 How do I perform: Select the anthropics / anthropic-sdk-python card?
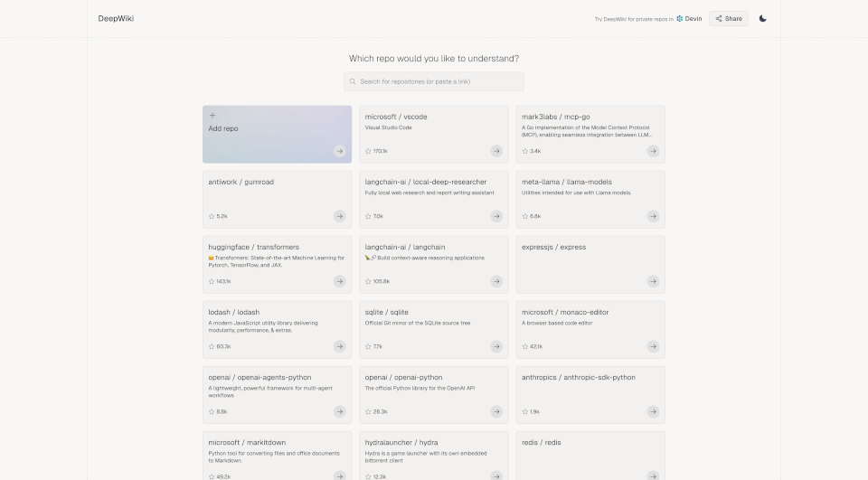(590, 393)
